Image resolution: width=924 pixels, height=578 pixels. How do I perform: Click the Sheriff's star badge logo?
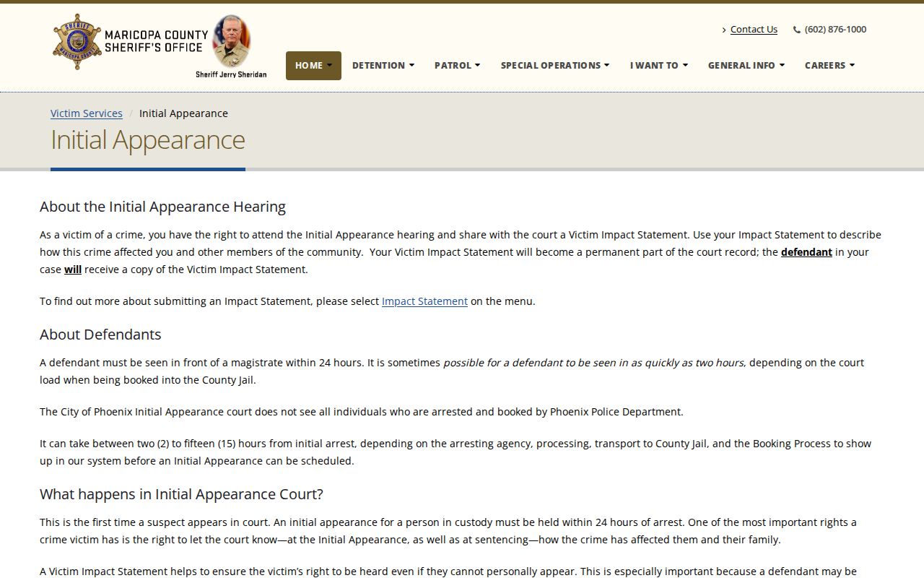[77, 42]
